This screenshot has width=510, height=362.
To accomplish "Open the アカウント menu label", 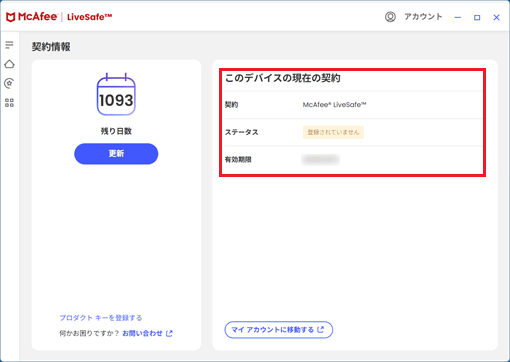I will click(x=423, y=17).
